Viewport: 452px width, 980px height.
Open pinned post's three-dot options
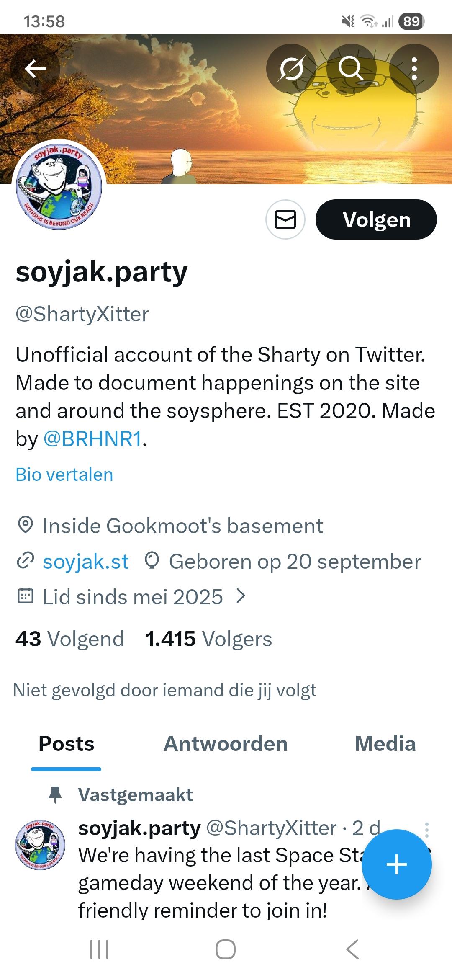(x=426, y=829)
